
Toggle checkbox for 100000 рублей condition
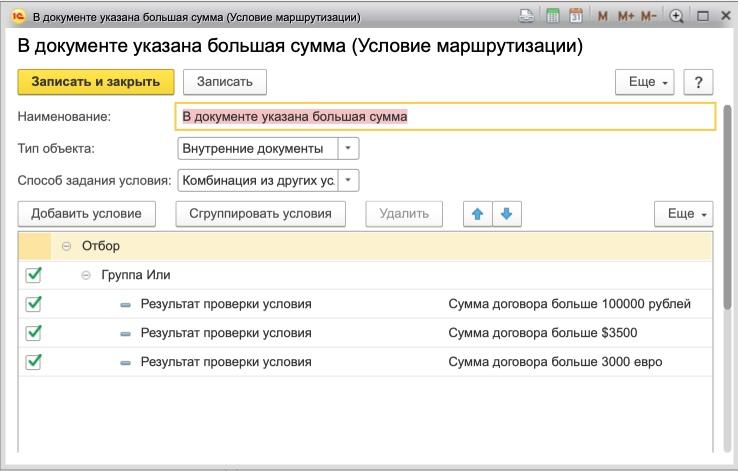tap(33, 304)
